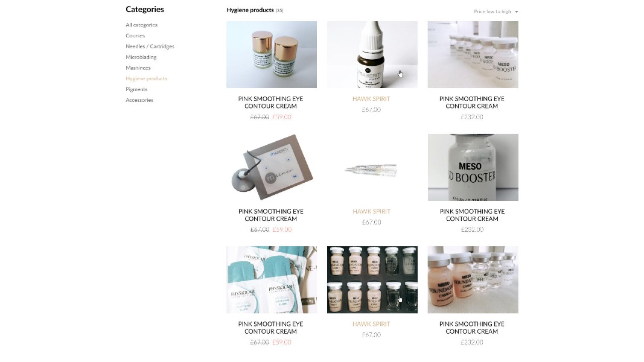The width and height of the screenshot is (644, 362).
Task: Click the small dropdown arrow beside sort option
Action: click(x=516, y=12)
